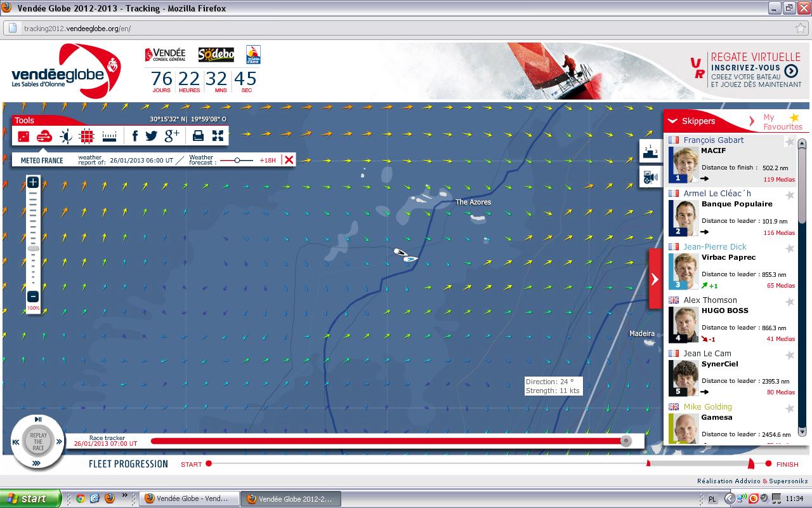Close the Meteo France weather bar
The height and width of the screenshot is (508, 812).
coord(289,160)
